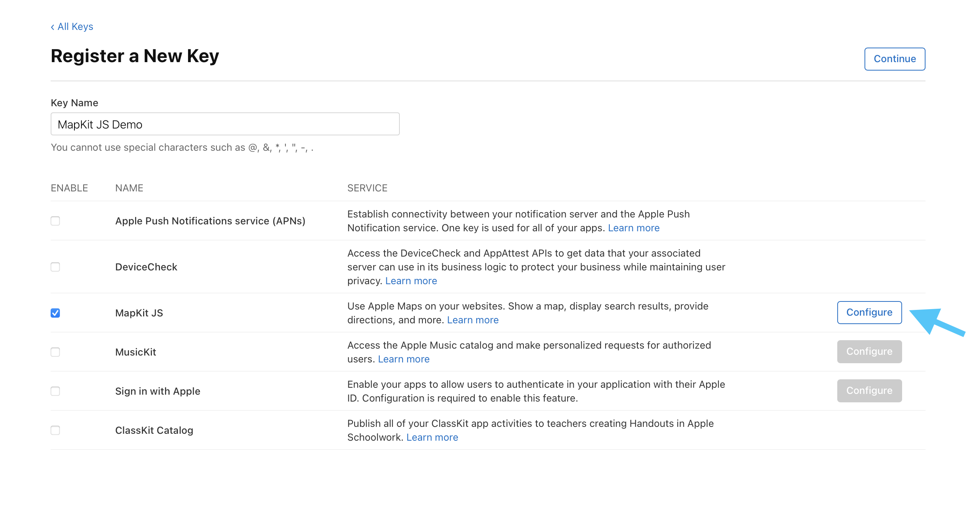
Task: Enable the DeviceCheck checkbox
Action: (x=55, y=267)
